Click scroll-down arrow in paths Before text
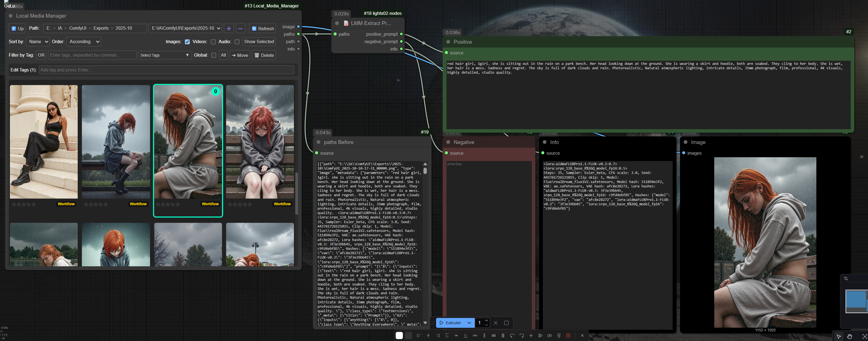Image resolution: width=868 pixels, height=341 pixels. click(425, 323)
